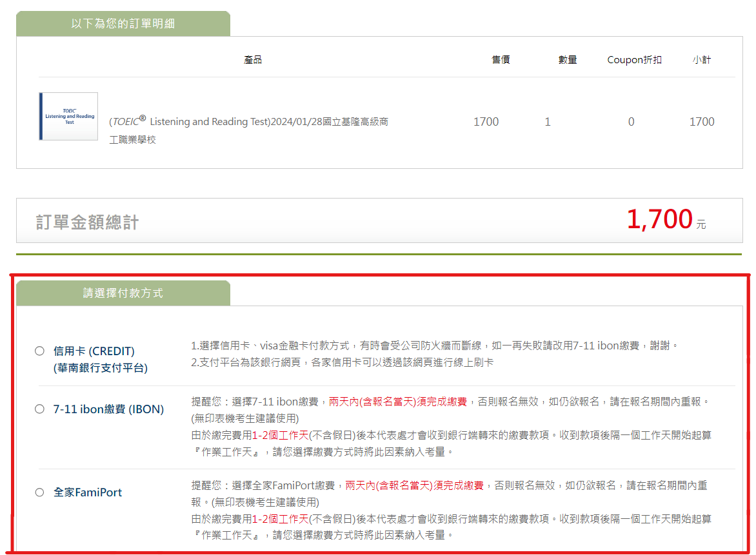Choose the 7-11 ibon繳費 radio button

(x=39, y=409)
